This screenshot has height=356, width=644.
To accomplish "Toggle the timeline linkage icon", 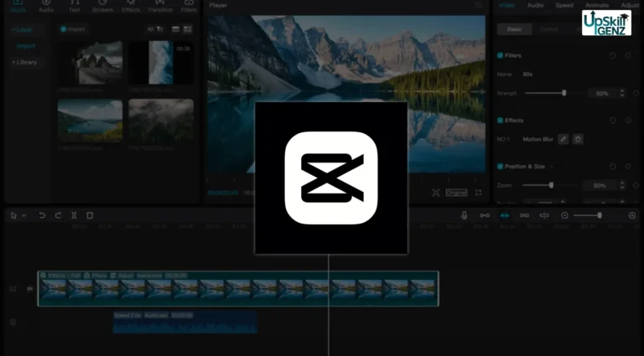I will (x=524, y=216).
